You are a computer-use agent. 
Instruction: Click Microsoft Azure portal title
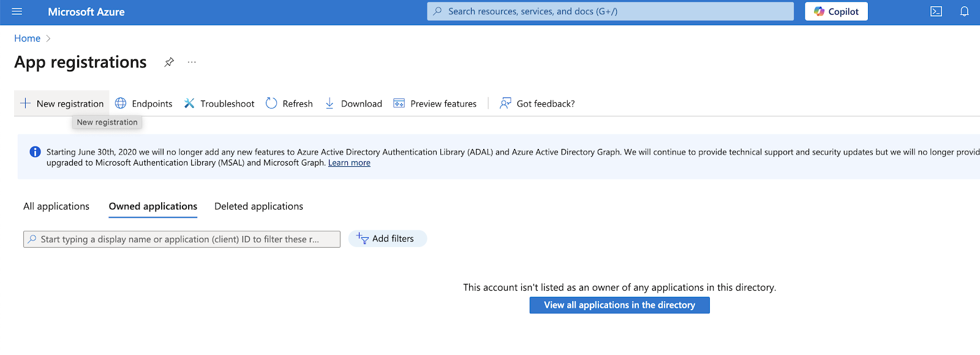(x=86, y=12)
